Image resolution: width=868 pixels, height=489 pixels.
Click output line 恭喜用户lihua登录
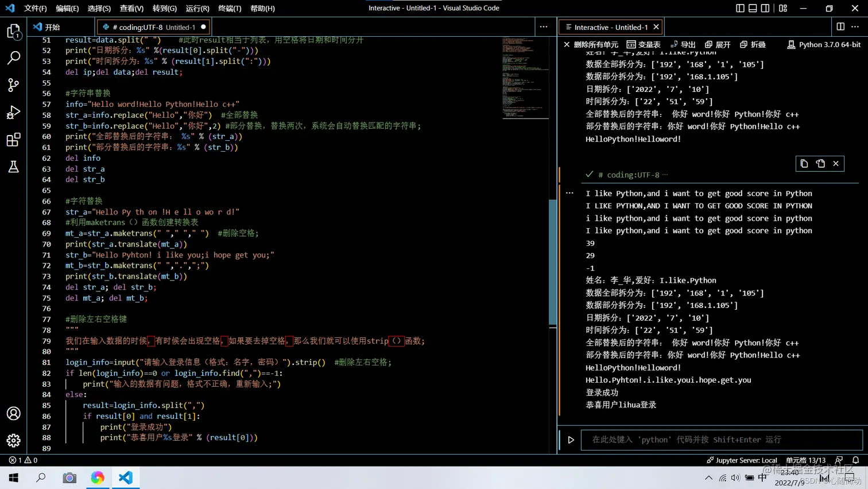coord(621,405)
